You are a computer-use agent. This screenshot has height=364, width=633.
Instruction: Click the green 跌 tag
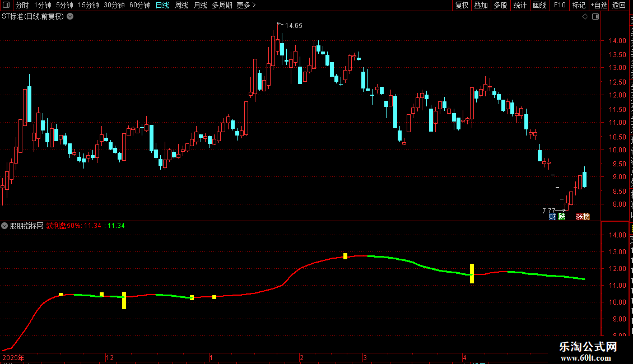(561, 217)
